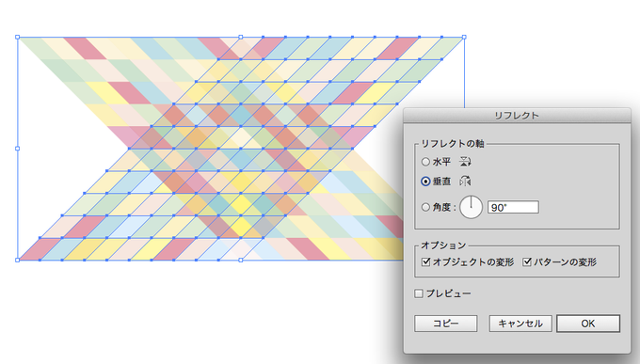Click the リフレクトの軸 group label
The width and height of the screenshot is (640, 364).
(453, 144)
